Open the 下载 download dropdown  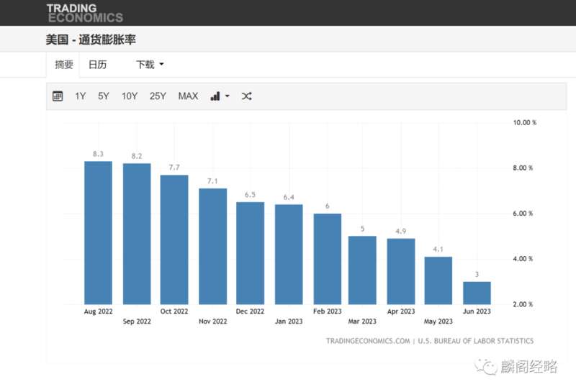[x=150, y=65]
